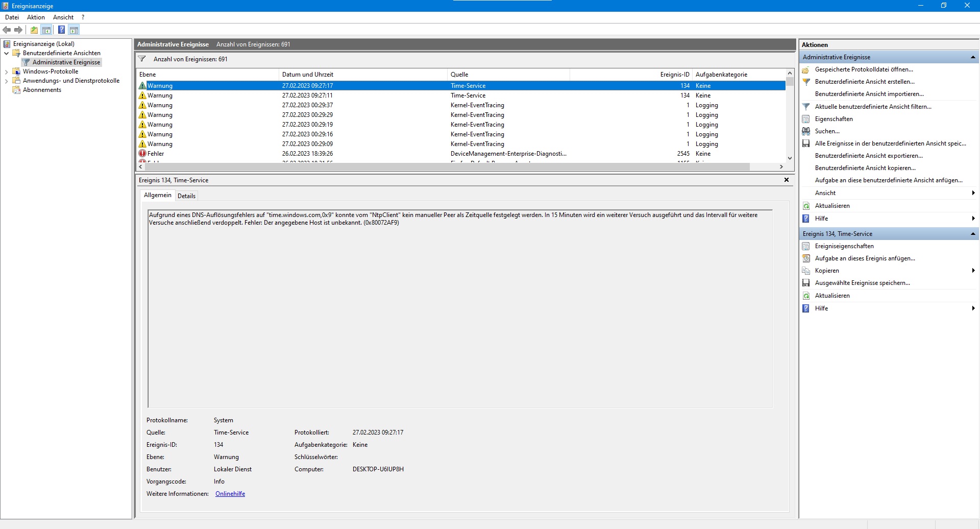Viewport: 980px width, 529px height.
Task: Close the event preview pane with X
Action: point(787,180)
